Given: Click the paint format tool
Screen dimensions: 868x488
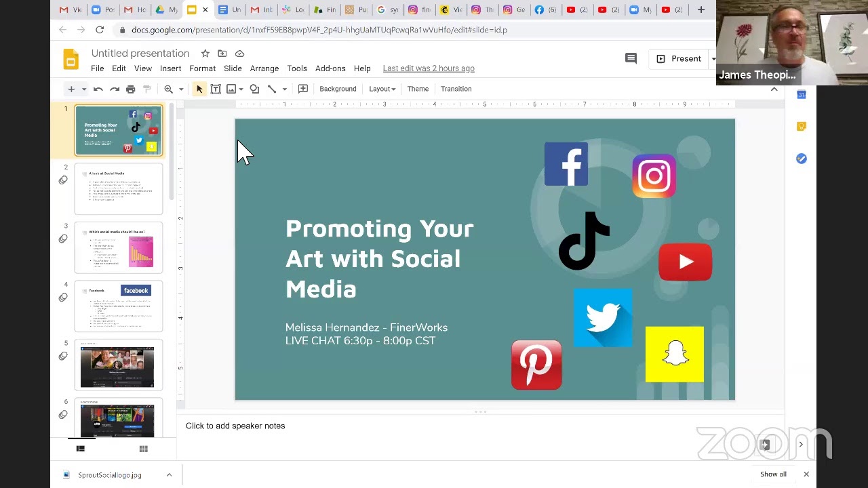Looking at the screenshot, I should 147,89.
